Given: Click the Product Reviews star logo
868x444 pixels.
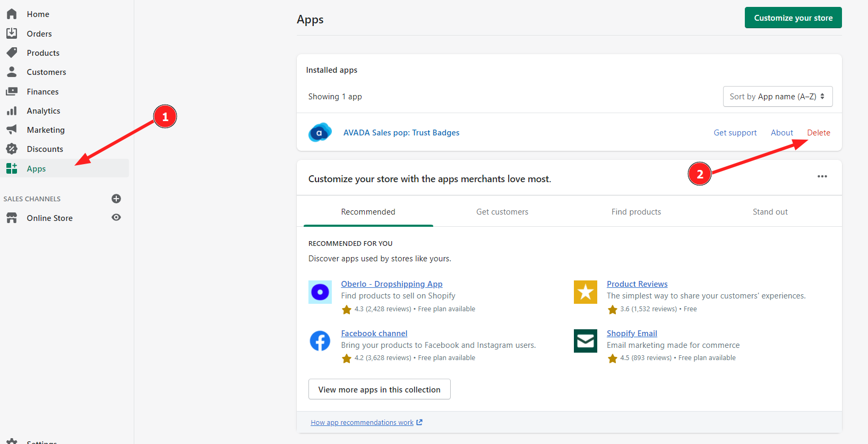Looking at the screenshot, I should click(x=586, y=292).
